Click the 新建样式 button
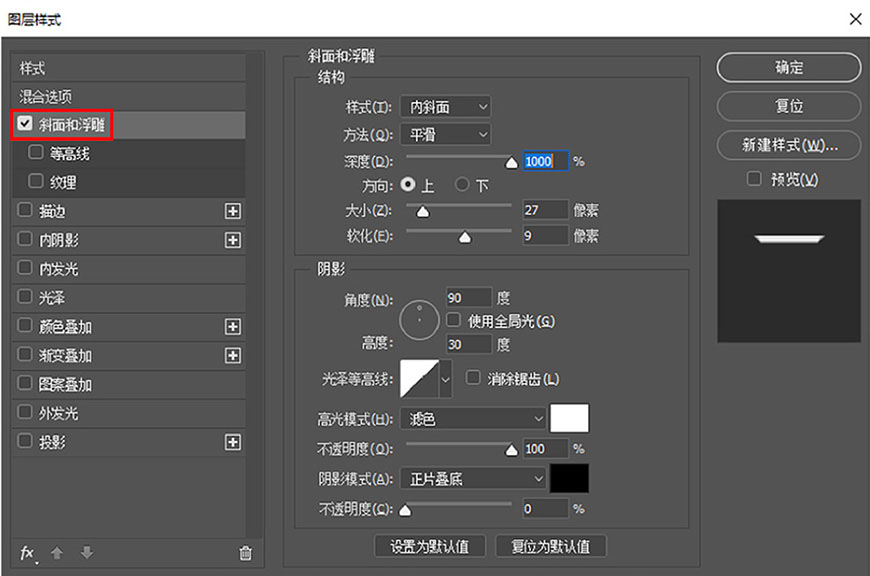The image size is (870, 576). click(788, 145)
